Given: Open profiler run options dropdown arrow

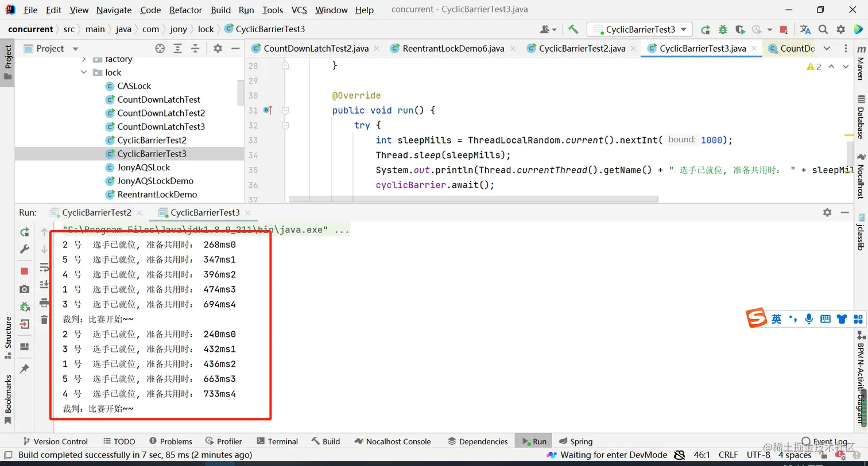Looking at the screenshot, I should coord(770,29).
